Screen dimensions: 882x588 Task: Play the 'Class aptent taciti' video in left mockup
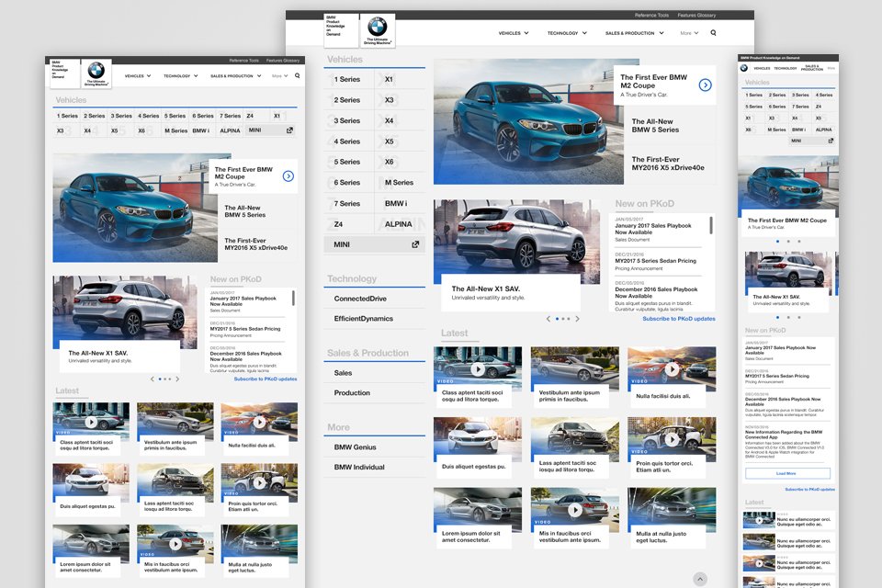(91, 422)
